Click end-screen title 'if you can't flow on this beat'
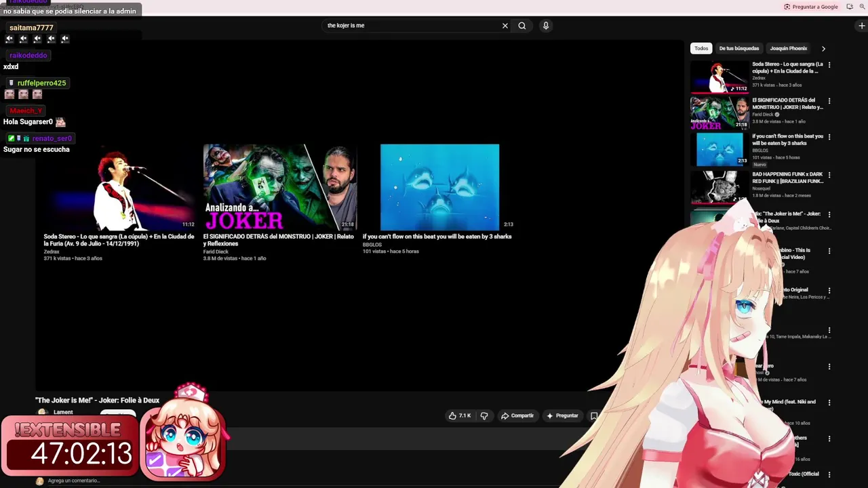This screenshot has width=868, height=488. 437,237
